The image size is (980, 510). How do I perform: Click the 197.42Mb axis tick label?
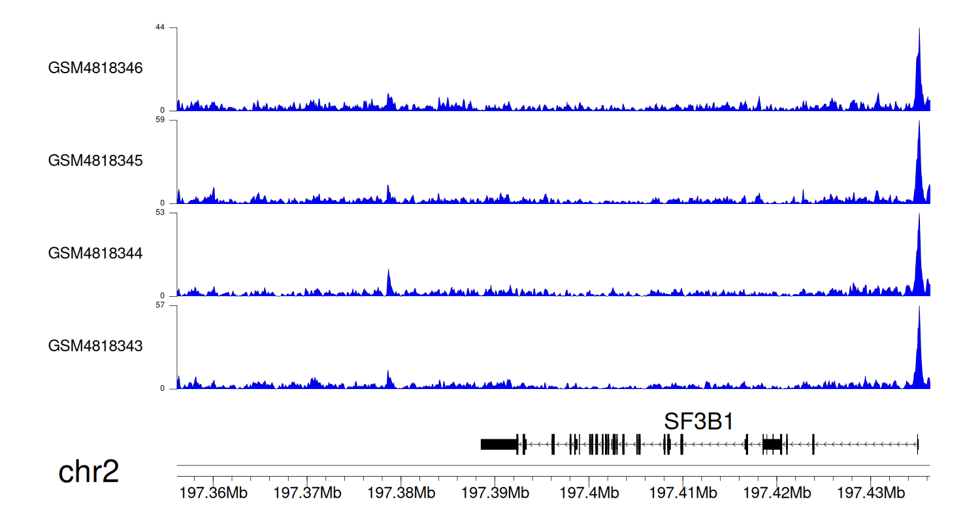(777, 492)
